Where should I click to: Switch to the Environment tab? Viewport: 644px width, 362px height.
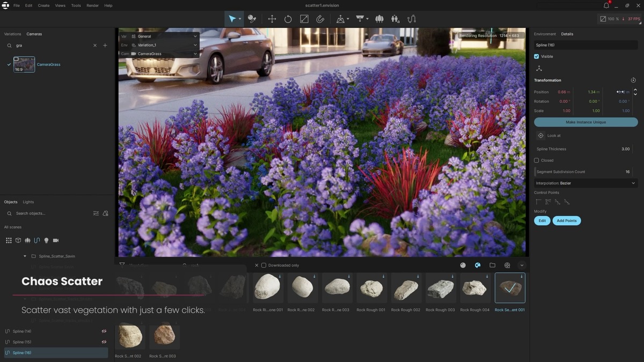pyautogui.click(x=545, y=34)
